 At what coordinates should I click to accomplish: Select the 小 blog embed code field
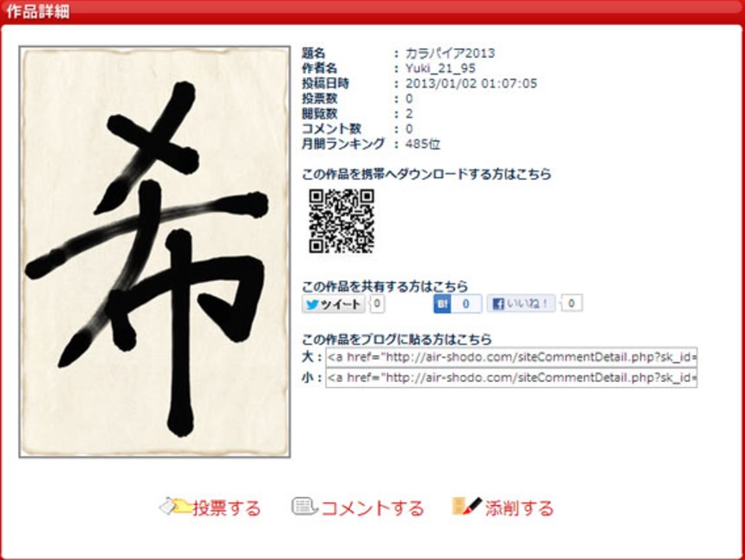pyautogui.click(x=511, y=377)
